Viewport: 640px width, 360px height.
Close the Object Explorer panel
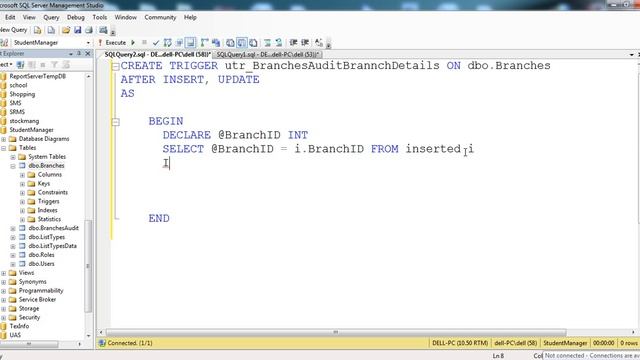click(x=87, y=53)
